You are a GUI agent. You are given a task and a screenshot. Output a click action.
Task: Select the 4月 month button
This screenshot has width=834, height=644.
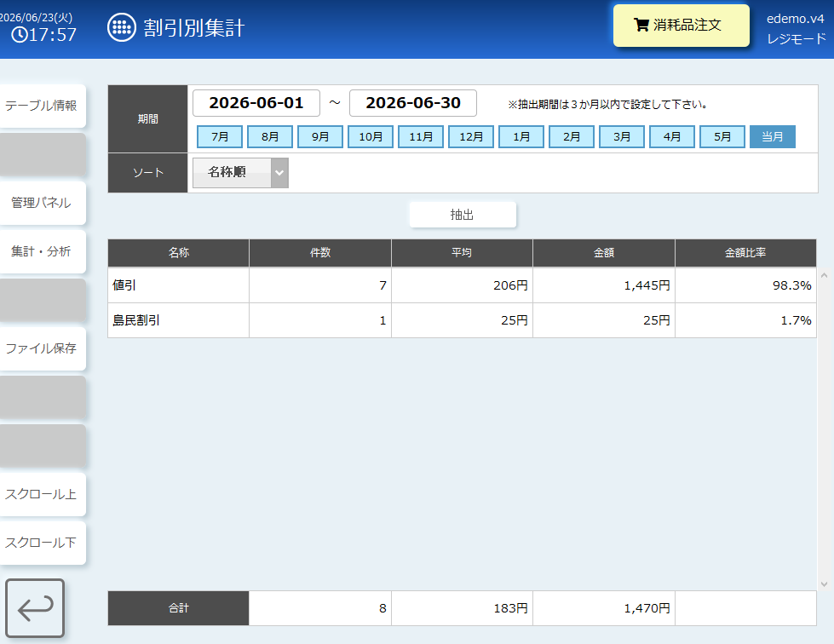672,136
